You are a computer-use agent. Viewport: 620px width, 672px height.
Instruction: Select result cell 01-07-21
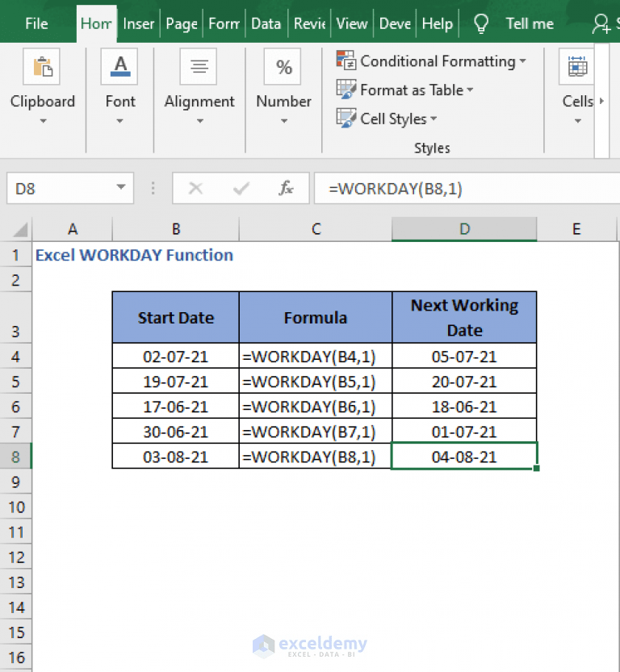464,432
